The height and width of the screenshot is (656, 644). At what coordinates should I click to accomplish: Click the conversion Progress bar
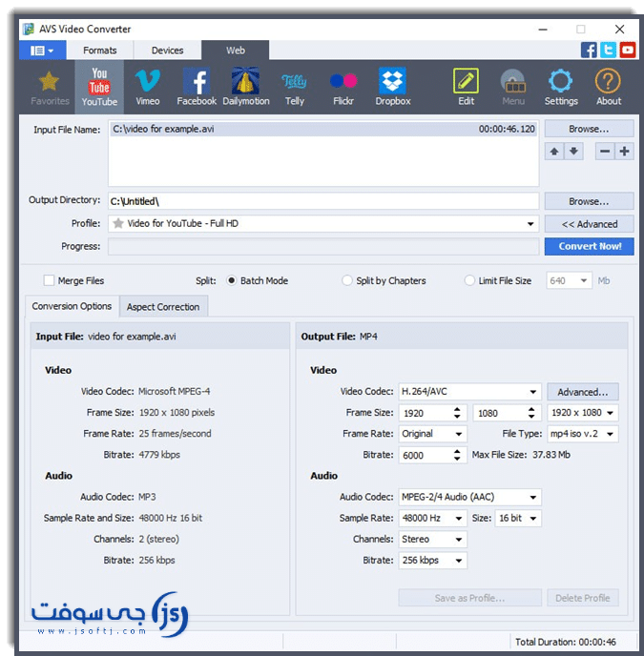point(323,246)
